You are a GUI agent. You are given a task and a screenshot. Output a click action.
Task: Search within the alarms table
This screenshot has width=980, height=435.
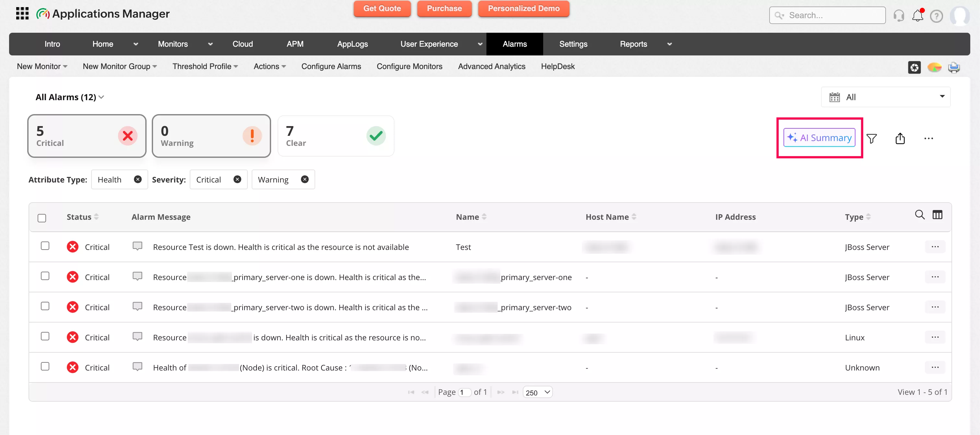tap(919, 215)
